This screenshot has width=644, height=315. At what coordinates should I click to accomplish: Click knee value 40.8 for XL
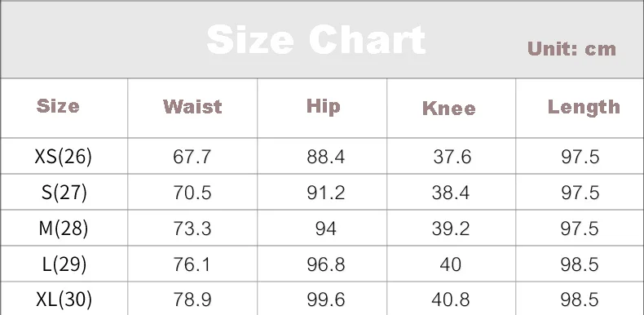click(451, 299)
